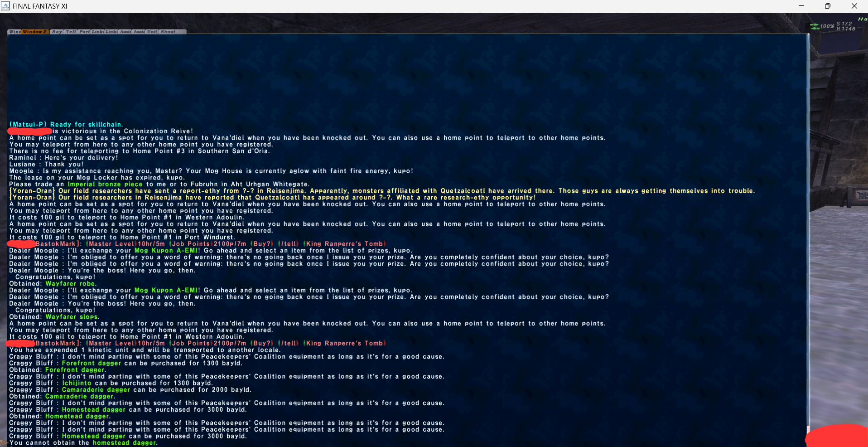Switch to the Party chat tab
868x447 pixels.
pos(85,32)
